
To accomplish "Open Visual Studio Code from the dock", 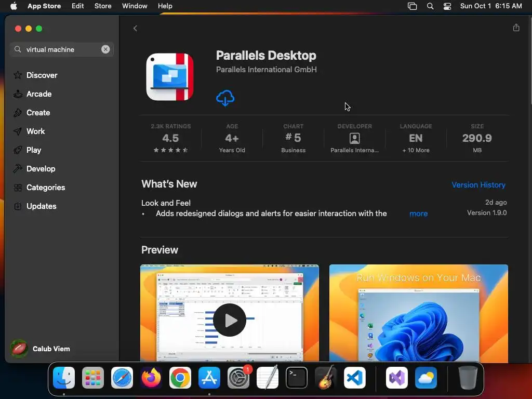I will pos(354,378).
